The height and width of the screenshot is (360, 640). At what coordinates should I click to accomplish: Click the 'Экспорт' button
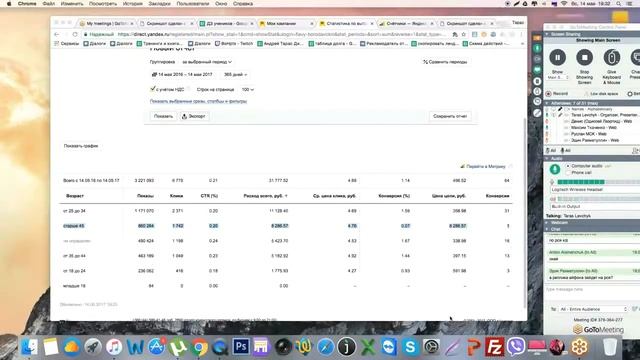[x=193, y=116]
